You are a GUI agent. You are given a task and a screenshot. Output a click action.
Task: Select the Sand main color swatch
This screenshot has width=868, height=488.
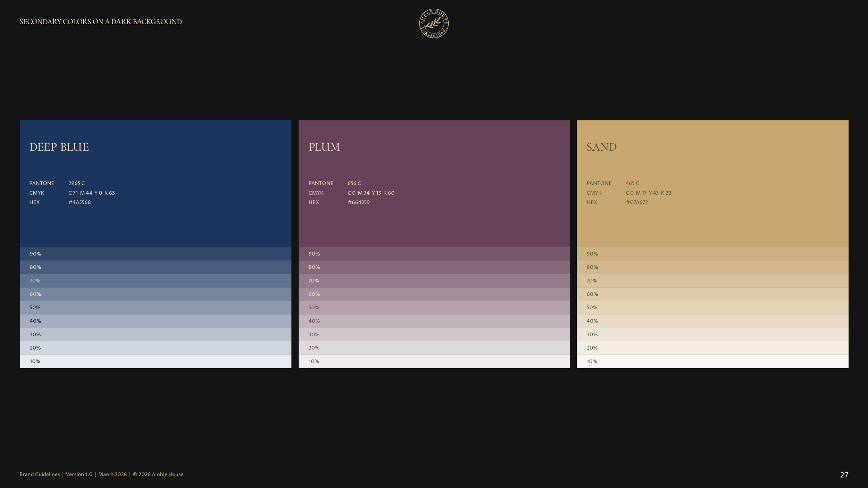[712, 184]
